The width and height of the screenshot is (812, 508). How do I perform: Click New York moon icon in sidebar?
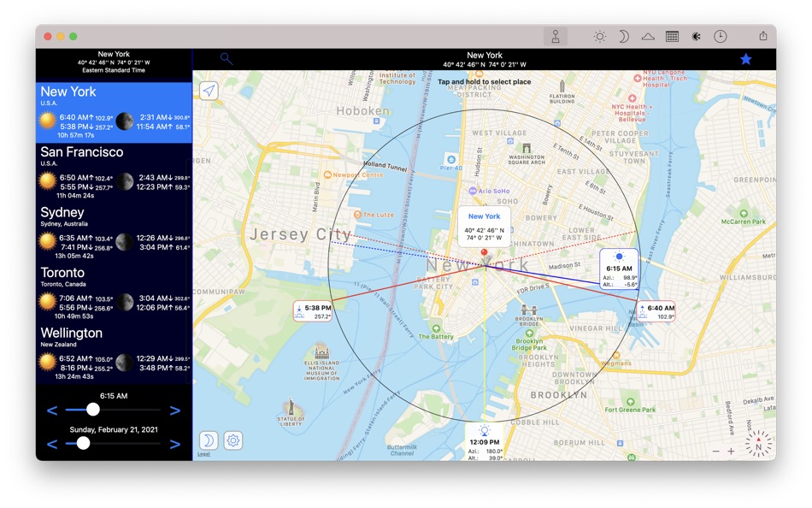point(124,121)
